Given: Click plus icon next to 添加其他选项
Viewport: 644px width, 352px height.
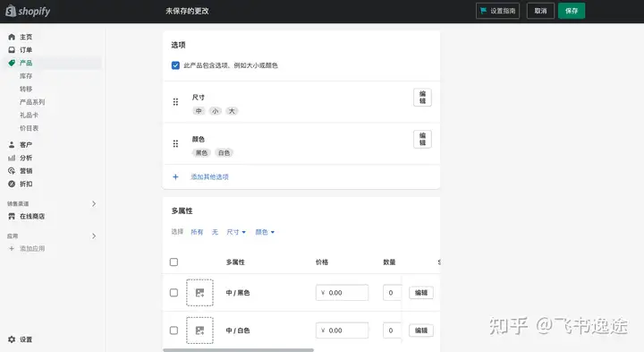Looking at the screenshot, I should pos(175,176).
